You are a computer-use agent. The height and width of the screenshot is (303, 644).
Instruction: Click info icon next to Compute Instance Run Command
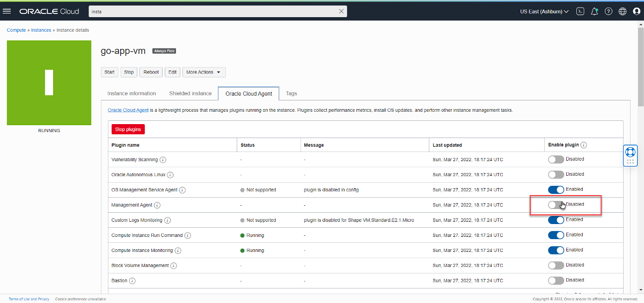point(188,235)
